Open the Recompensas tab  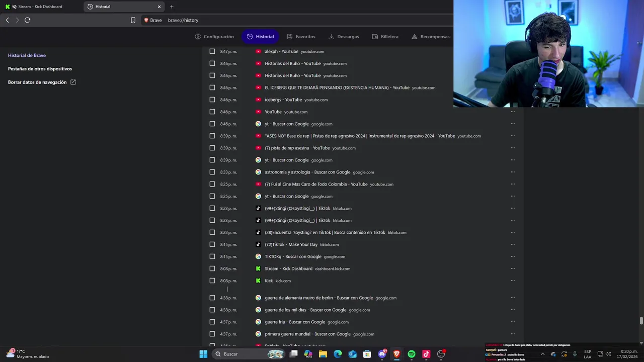click(430, 37)
